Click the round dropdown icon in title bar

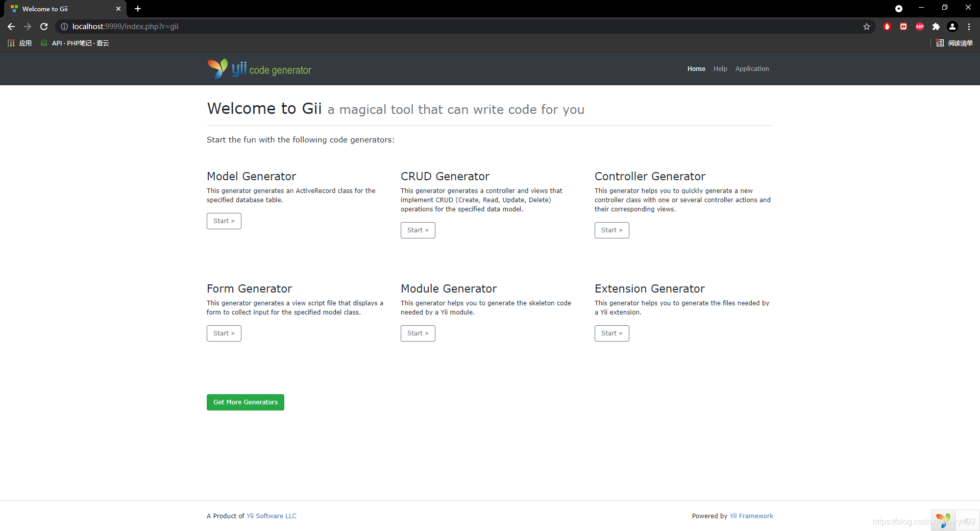coord(899,9)
